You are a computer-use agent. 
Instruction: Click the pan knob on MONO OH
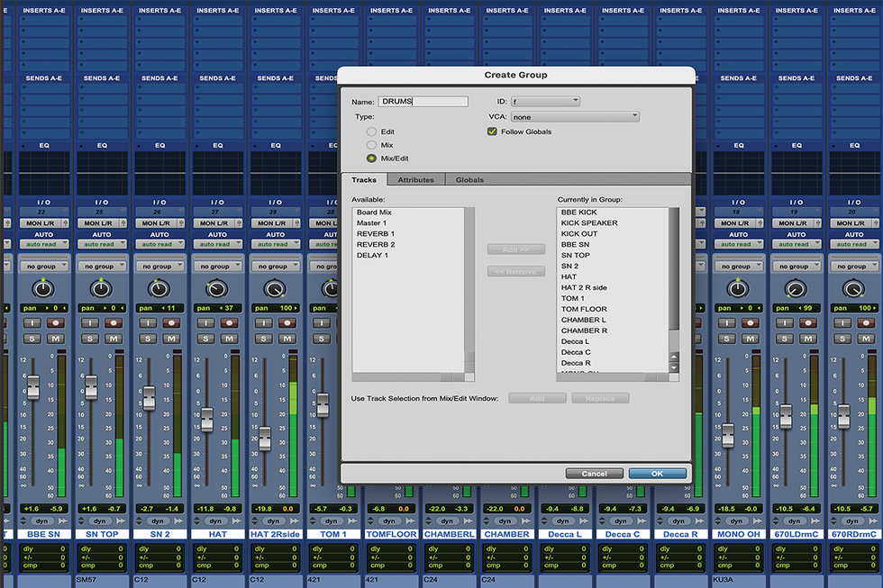(738, 289)
